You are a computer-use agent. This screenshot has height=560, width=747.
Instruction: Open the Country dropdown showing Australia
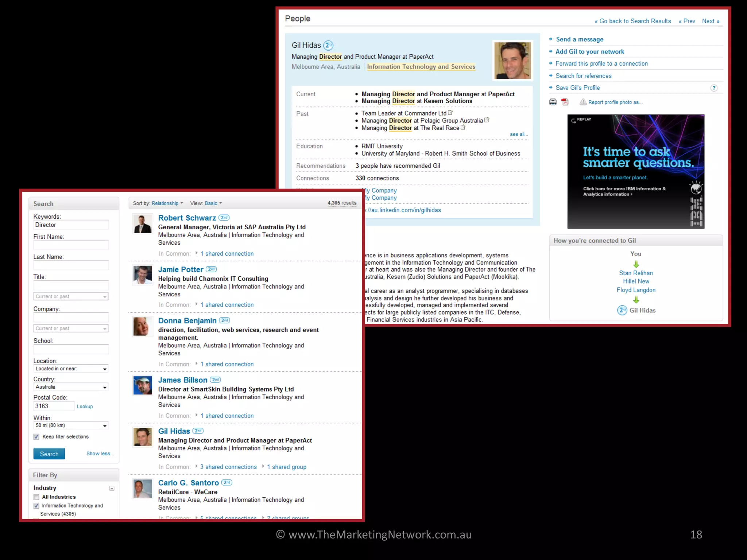pos(71,387)
